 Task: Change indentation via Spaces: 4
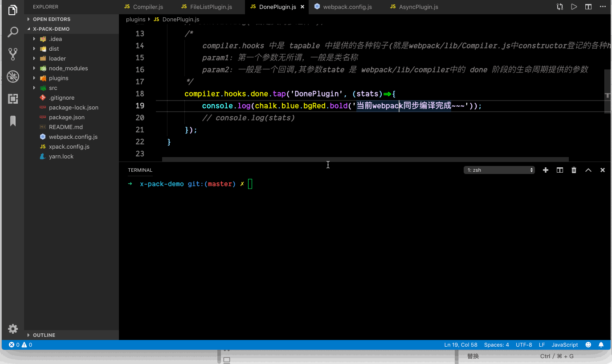coord(496,345)
